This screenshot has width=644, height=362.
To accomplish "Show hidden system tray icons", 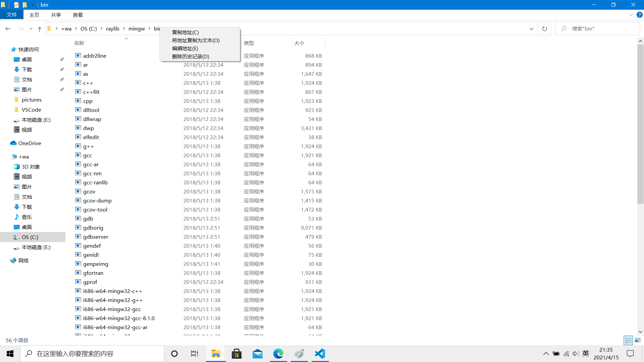I will (x=546, y=354).
